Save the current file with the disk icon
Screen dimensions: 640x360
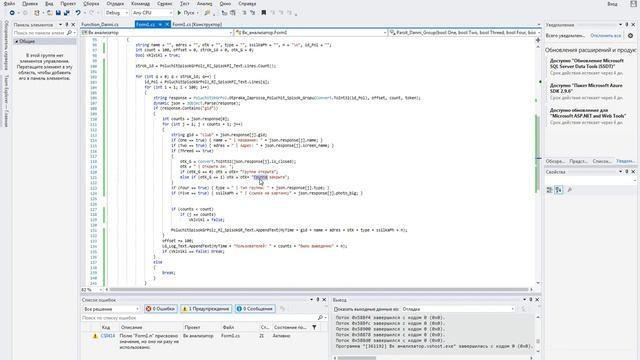[58, 13]
